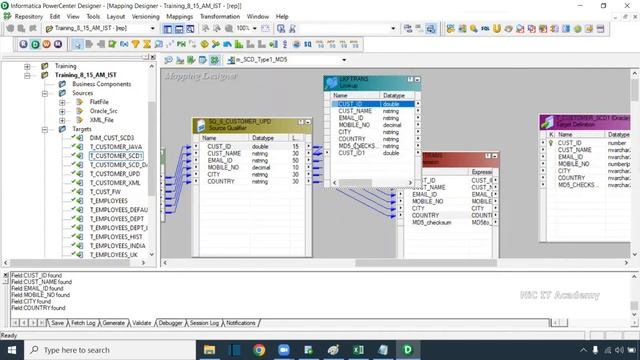Select the CUST_ID1 port in the Lookup
This screenshot has height=360, width=640.
pos(351,153)
